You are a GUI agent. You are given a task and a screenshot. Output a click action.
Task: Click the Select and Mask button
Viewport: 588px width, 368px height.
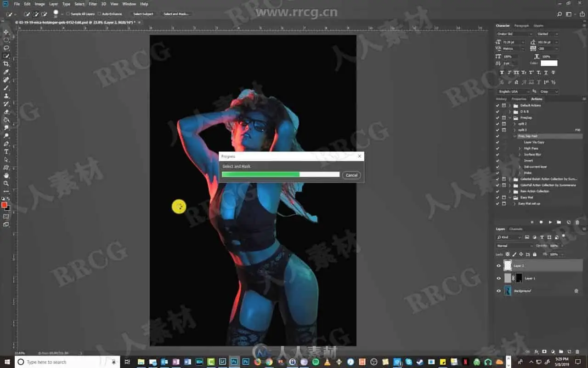coord(176,14)
